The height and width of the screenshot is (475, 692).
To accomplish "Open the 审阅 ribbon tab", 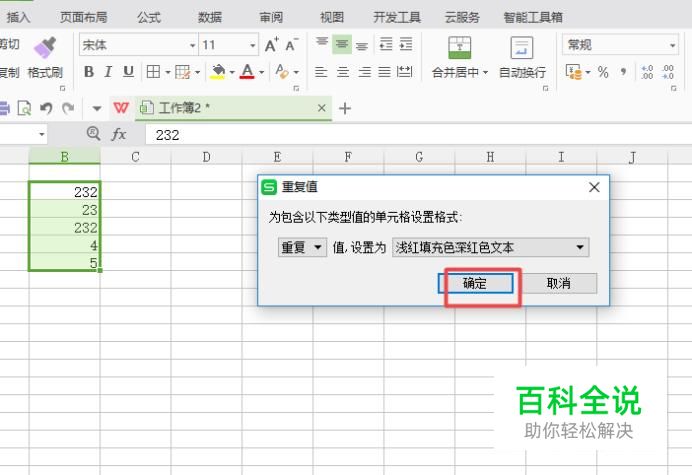I will pos(271,17).
